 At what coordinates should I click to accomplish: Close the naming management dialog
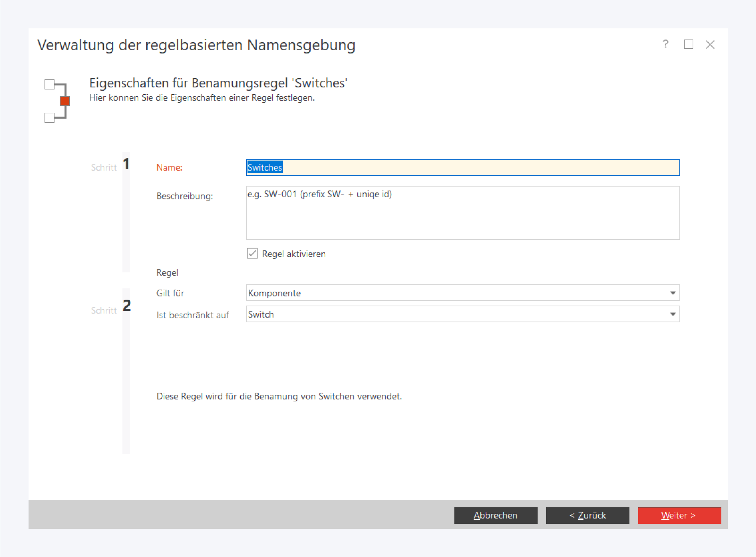tap(710, 44)
